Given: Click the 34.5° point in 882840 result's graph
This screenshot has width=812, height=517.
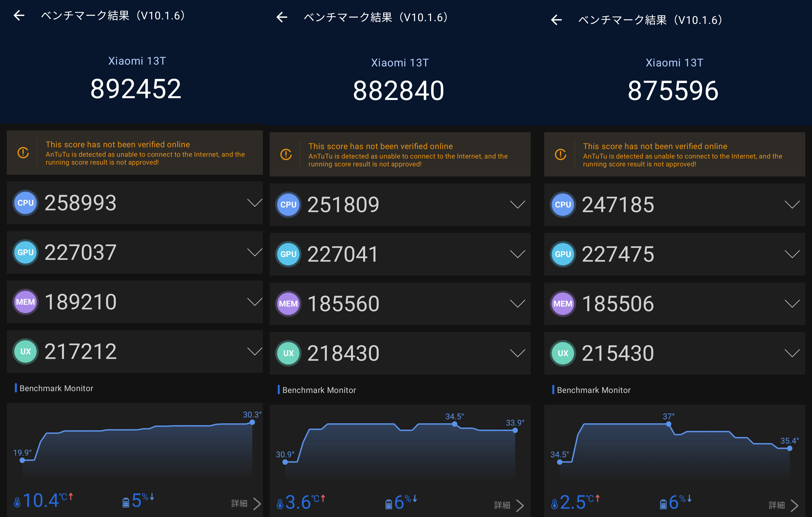Looking at the screenshot, I should click(x=455, y=424).
